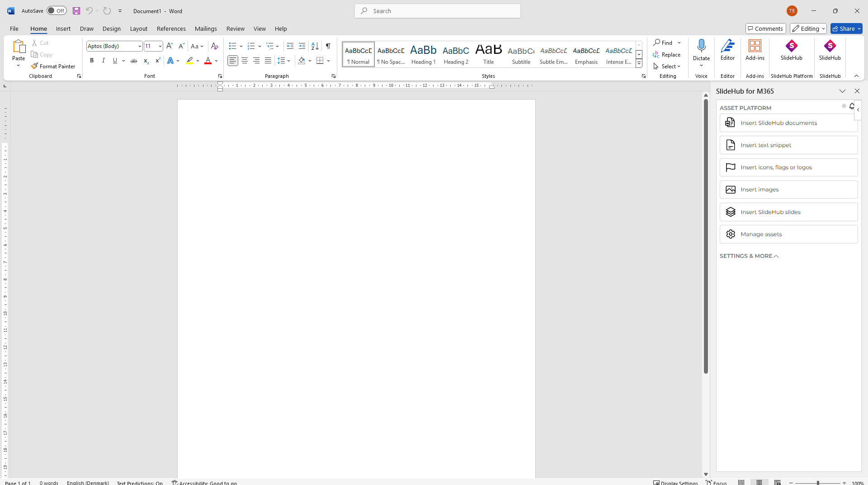868x485 pixels.
Task: Toggle bold formatting
Action: tap(92, 61)
